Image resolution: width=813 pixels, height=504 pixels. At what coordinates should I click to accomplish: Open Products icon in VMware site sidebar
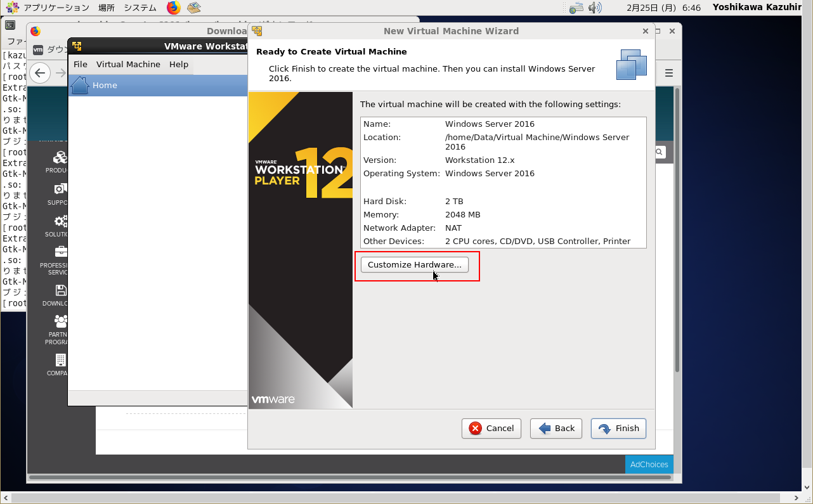tap(60, 158)
